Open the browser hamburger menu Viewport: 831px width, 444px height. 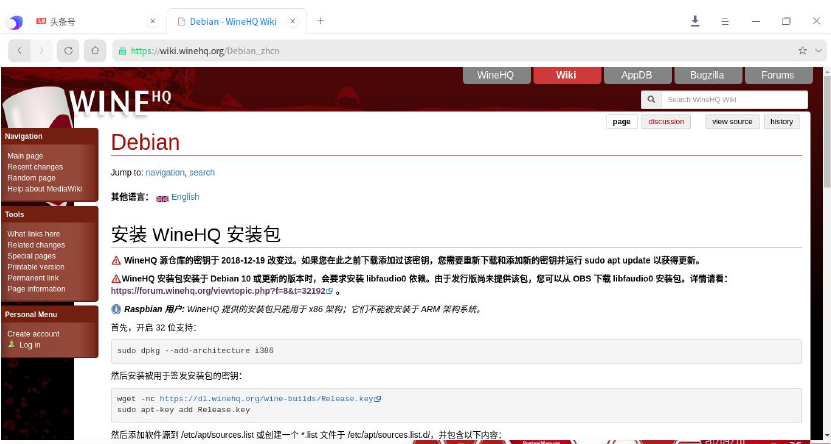pyautogui.click(x=725, y=22)
